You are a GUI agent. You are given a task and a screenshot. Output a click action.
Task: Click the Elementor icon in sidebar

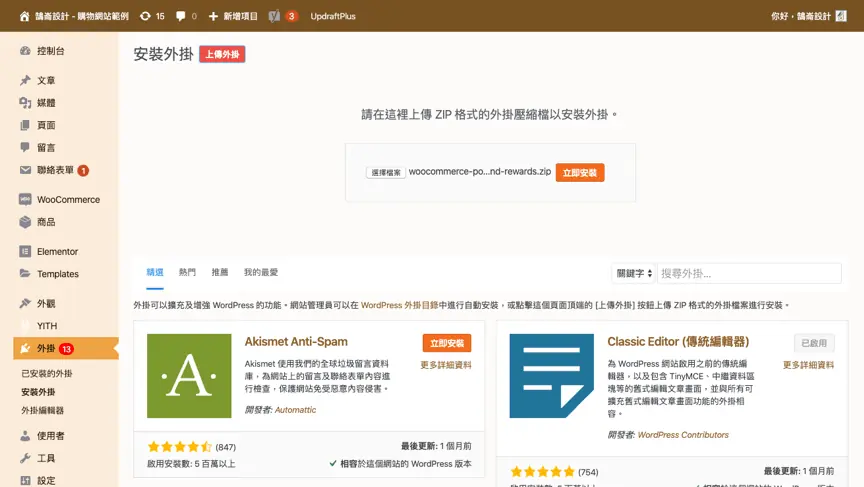click(x=25, y=252)
